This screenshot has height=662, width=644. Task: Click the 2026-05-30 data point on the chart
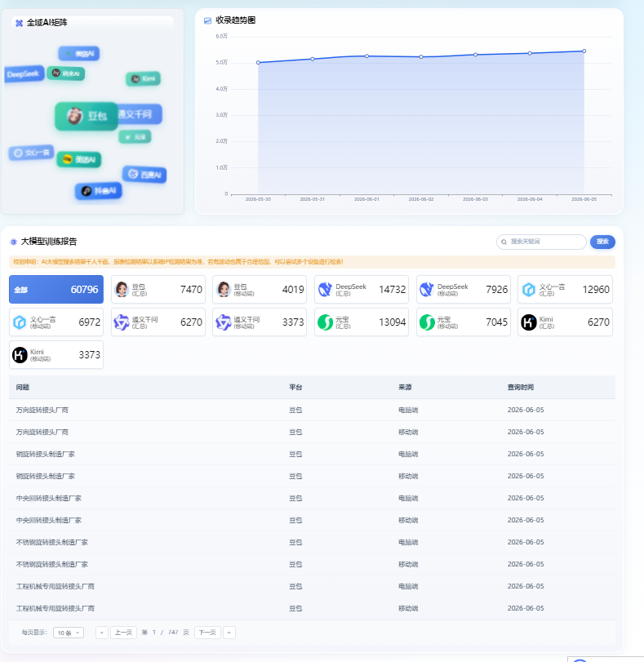pyautogui.click(x=258, y=63)
